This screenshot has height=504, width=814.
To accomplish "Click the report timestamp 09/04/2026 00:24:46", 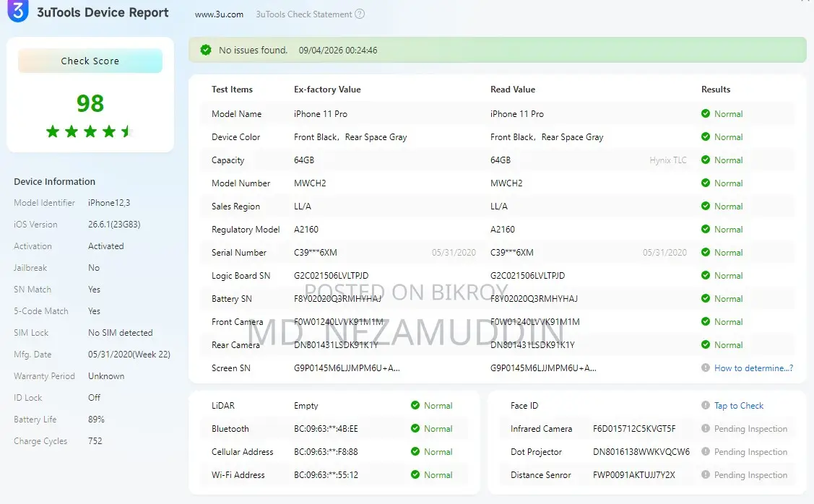I will pos(338,51).
